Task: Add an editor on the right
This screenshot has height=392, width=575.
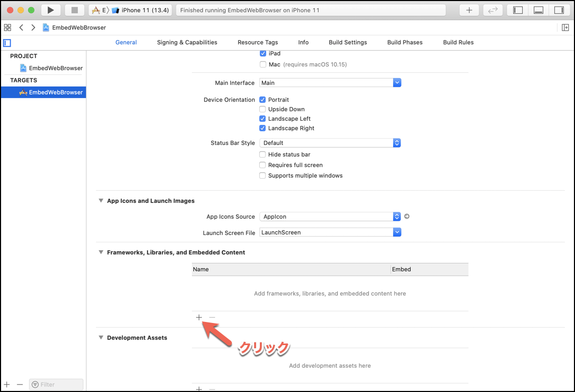Action: (x=565, y=27)
